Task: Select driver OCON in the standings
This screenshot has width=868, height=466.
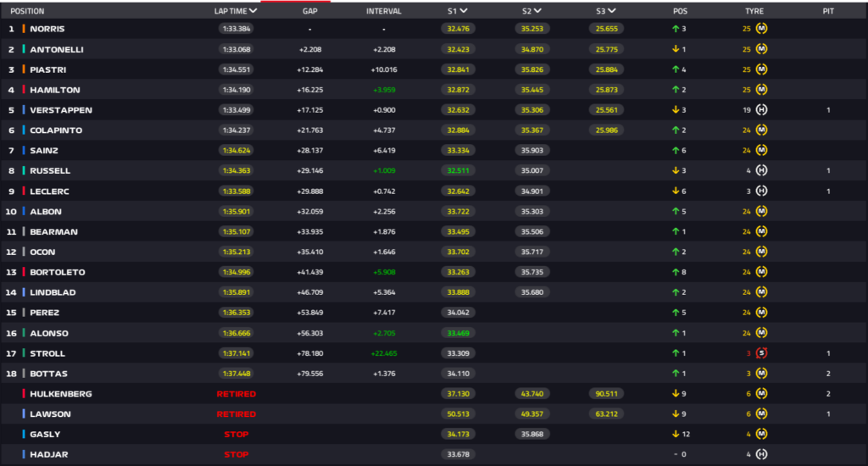Action: (x=42, y=252)
